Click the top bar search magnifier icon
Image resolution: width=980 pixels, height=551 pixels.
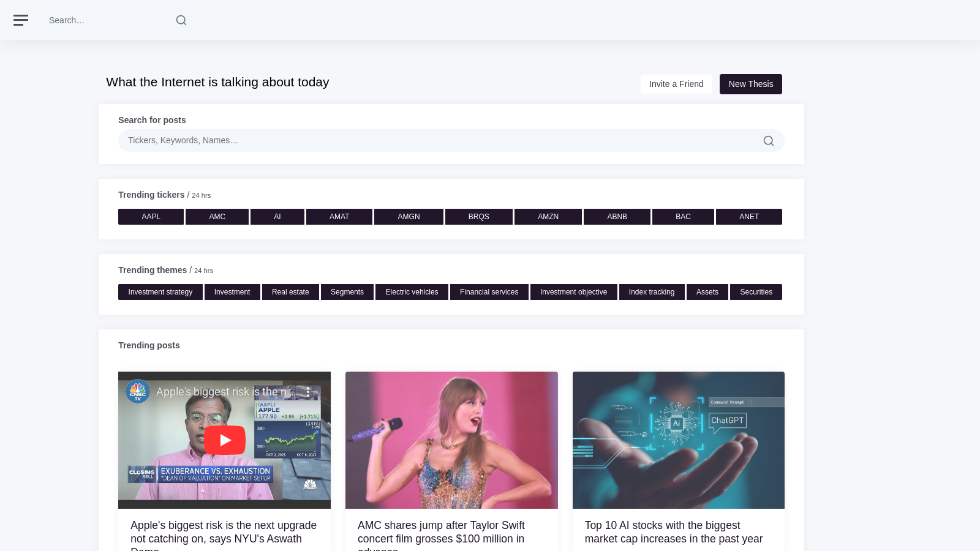pyautogui.click(x=181, y=20)
